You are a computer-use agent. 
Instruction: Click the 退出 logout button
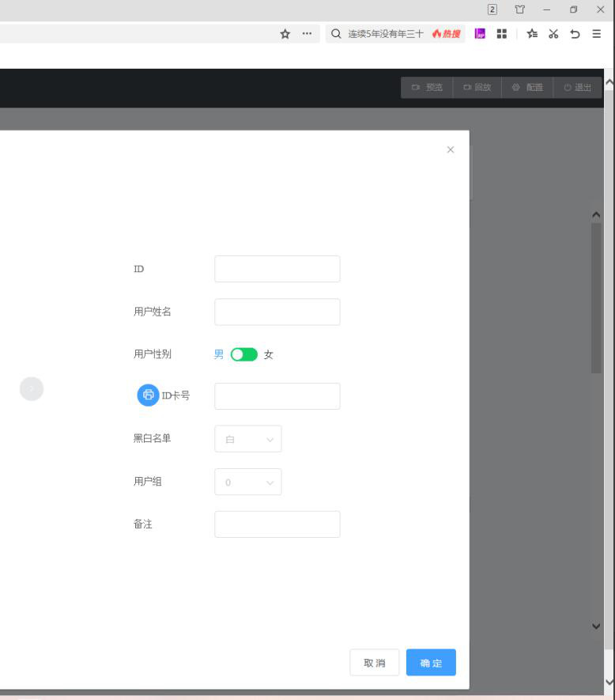(x=577, y=88)
